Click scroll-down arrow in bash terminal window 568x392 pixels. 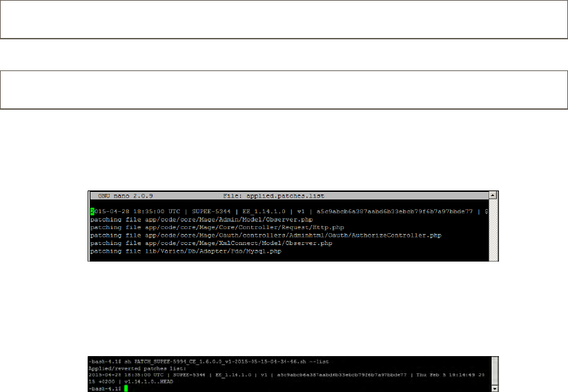point(495,389)
